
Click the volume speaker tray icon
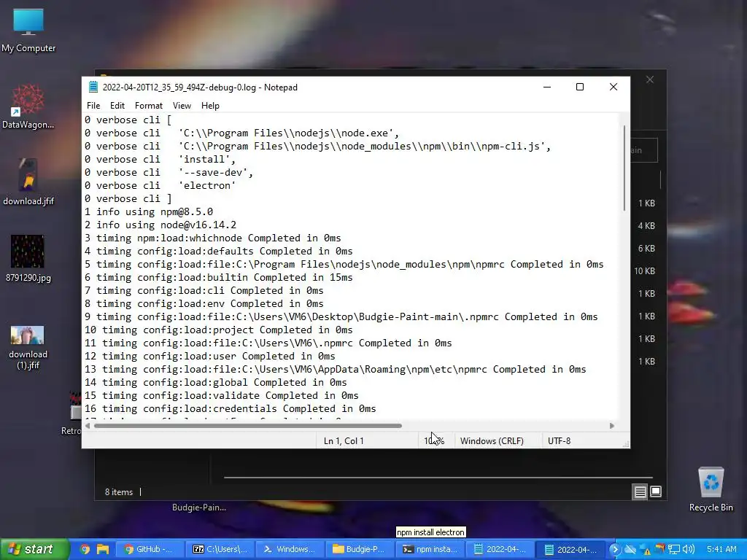pyautogui.click(x=689, y=549)
